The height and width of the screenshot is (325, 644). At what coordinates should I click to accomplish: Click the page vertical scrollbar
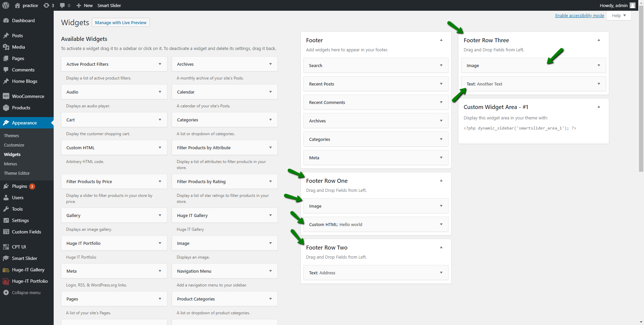(641, 101)
